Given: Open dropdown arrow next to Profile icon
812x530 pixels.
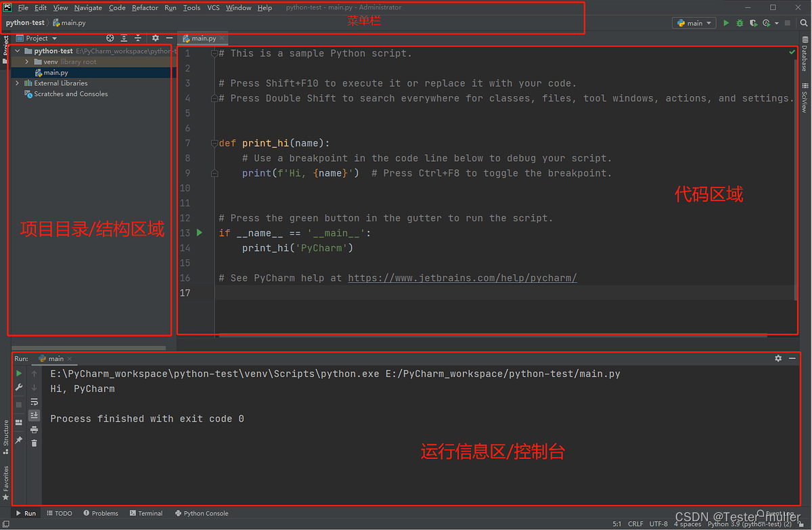Looking at the screenshot, I should click(776, 23).
